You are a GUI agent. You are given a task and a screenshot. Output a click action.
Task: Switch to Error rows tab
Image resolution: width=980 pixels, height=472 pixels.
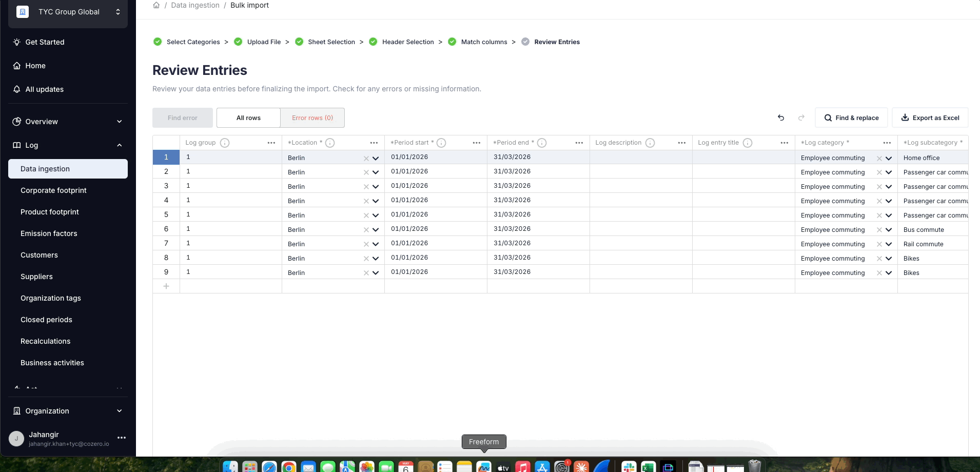312,117
